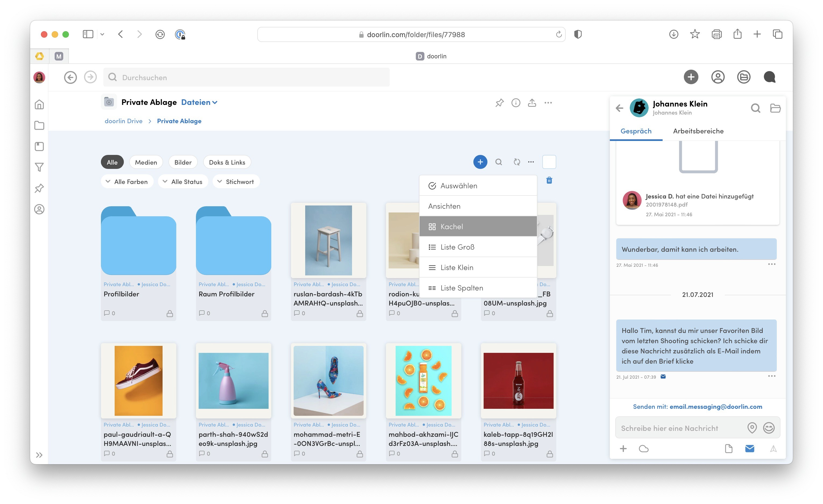
Task: Expand the Dateien dropdown
Action: tap(199, 102)
